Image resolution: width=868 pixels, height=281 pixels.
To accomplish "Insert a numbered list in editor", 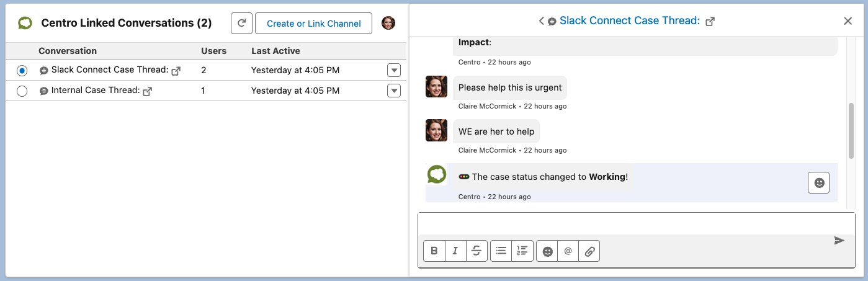I will [522, 251].
